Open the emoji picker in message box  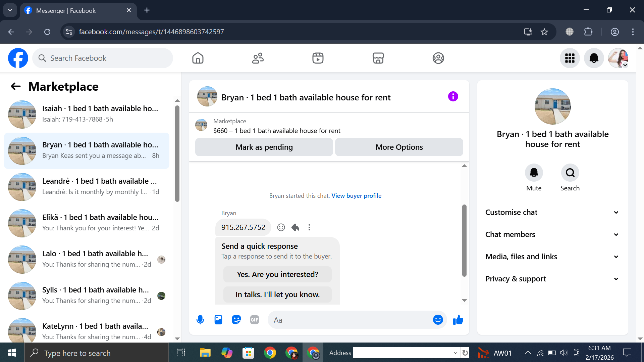point(438,320)
